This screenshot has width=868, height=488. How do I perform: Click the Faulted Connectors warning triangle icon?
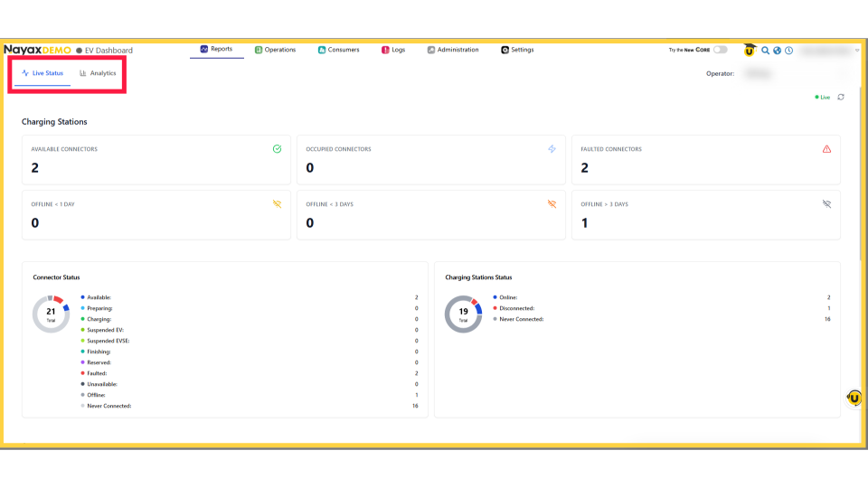point(826,149)
